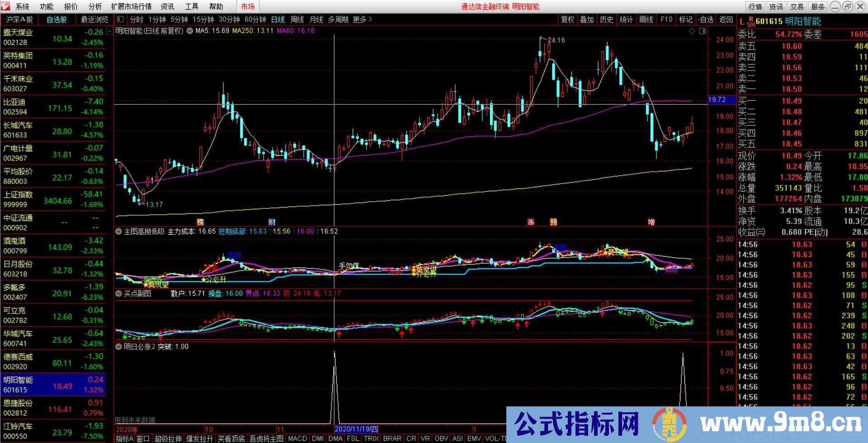Expand the 买点副图 indicator dropdown
Screen dimensions: 868x443
click(118, 293)
